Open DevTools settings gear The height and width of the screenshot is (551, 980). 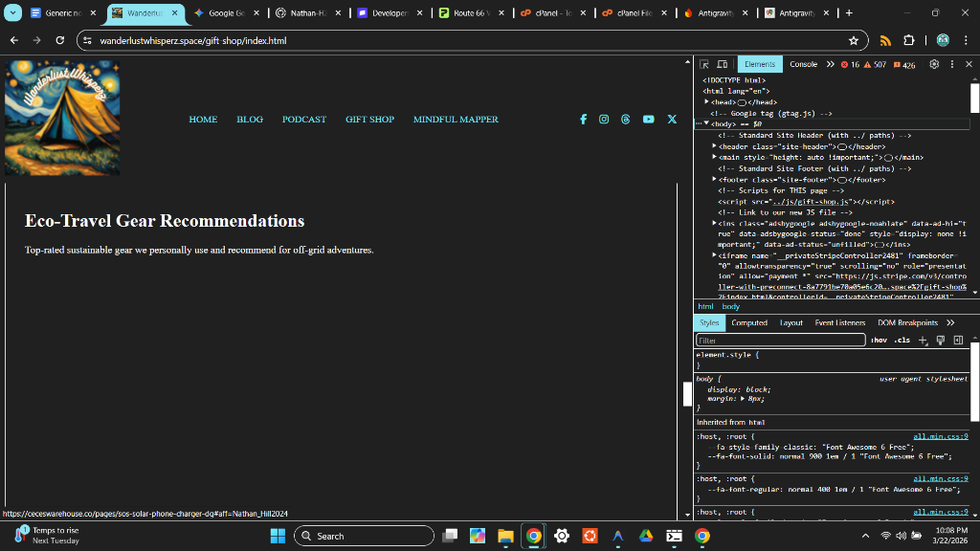click(x=934, y=64)
